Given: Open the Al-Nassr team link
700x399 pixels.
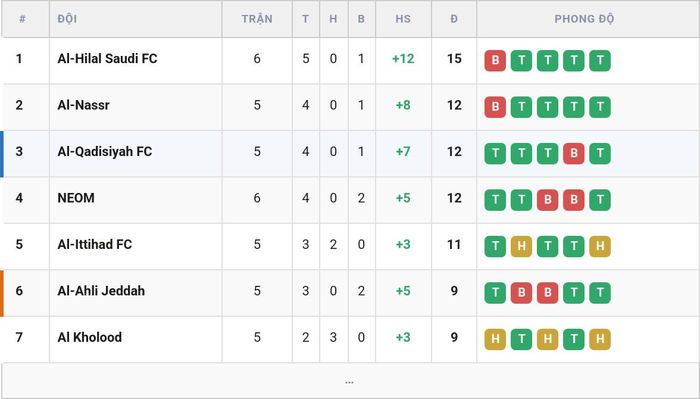Looking at the screenshot, I should click(83, 105).
